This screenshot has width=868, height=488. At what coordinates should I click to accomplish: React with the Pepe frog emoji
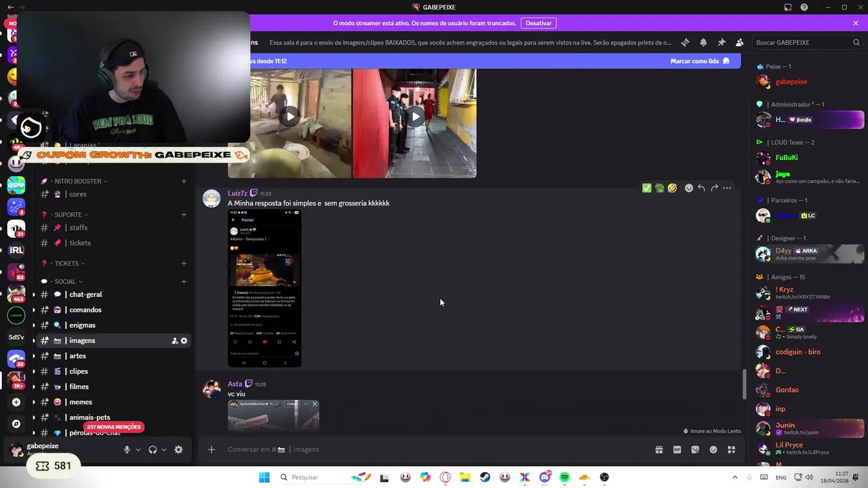tap(659, 188)
